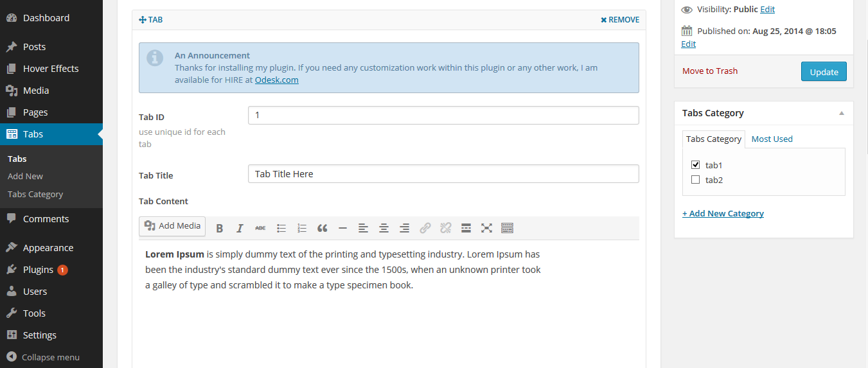Image resolution: width=868 pixels, height=368 pixels.
Task: Click into the Tab Title field
Action: (x=443, y=174)
